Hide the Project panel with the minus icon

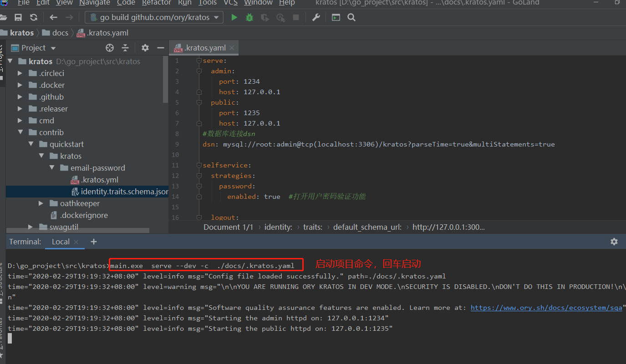point(160,48)
